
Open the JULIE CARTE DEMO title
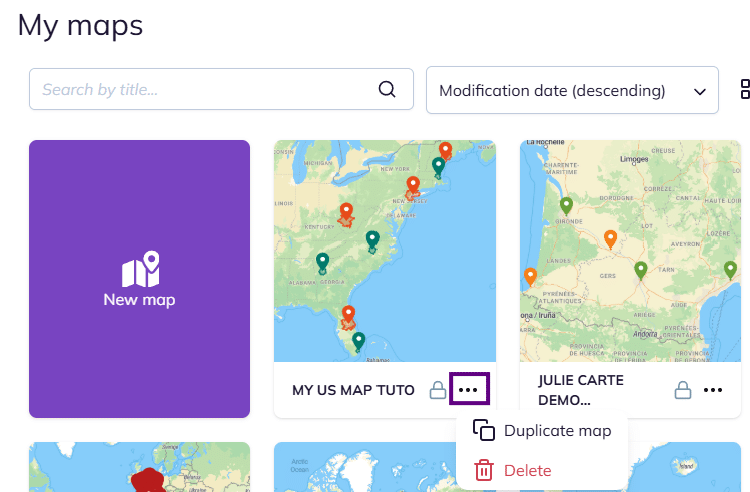click(580, 390)
